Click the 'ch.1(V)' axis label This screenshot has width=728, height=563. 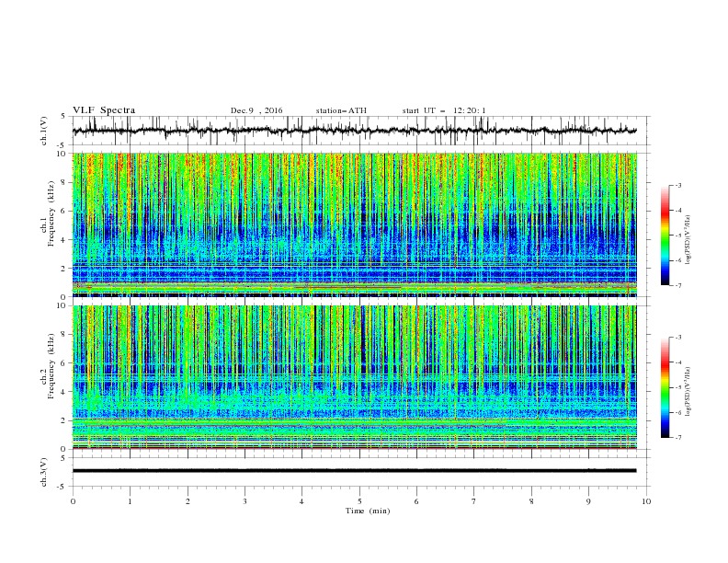(x=44, y=131)
